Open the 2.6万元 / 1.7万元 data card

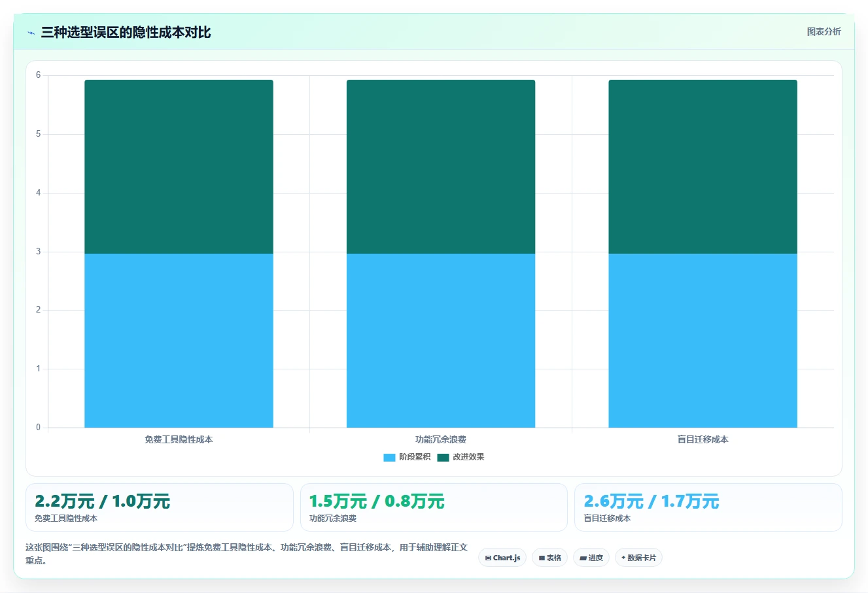point(708,507)
